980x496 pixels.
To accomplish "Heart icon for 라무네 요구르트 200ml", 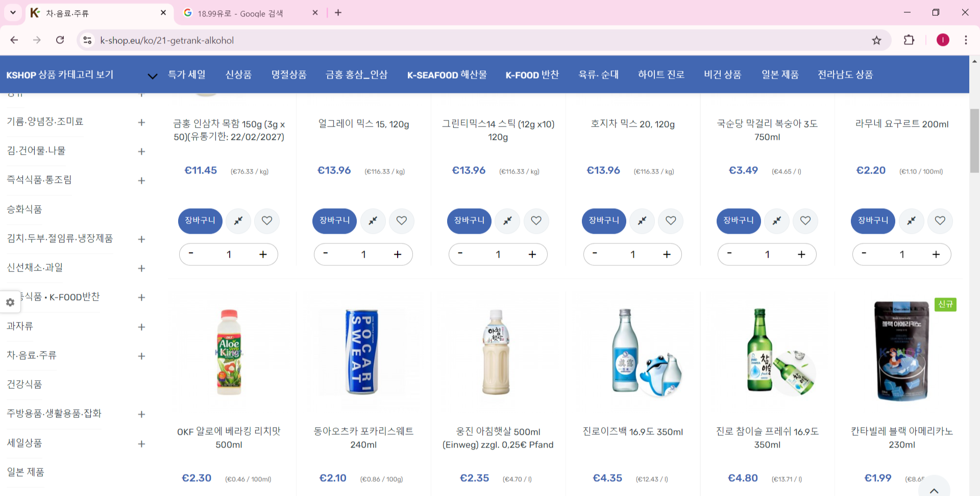I will coord(940,221).
